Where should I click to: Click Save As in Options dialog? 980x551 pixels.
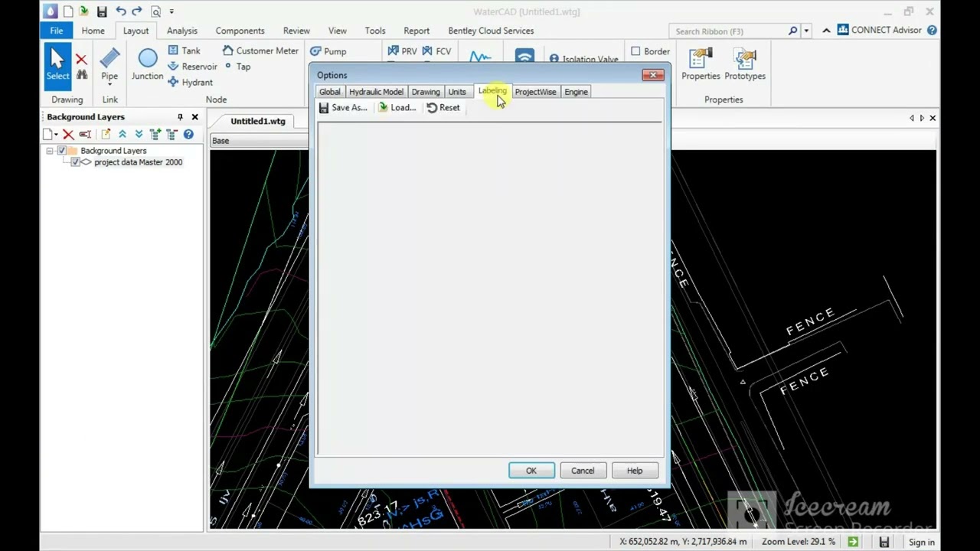pyautogui.click(x=343, y=108)
